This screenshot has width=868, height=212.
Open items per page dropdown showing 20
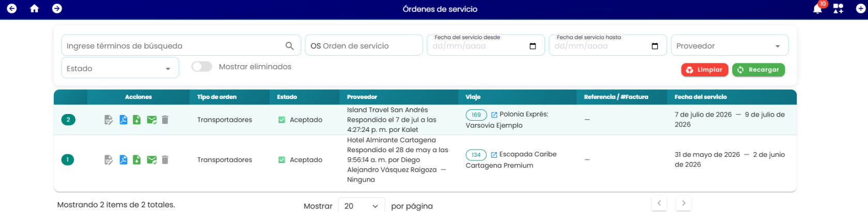click(x=361, y=206)
